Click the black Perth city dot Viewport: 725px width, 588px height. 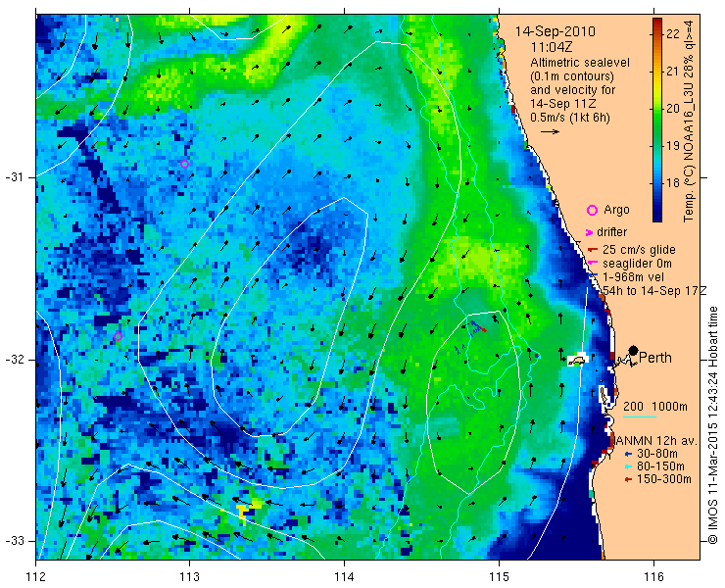pos(634,350)
